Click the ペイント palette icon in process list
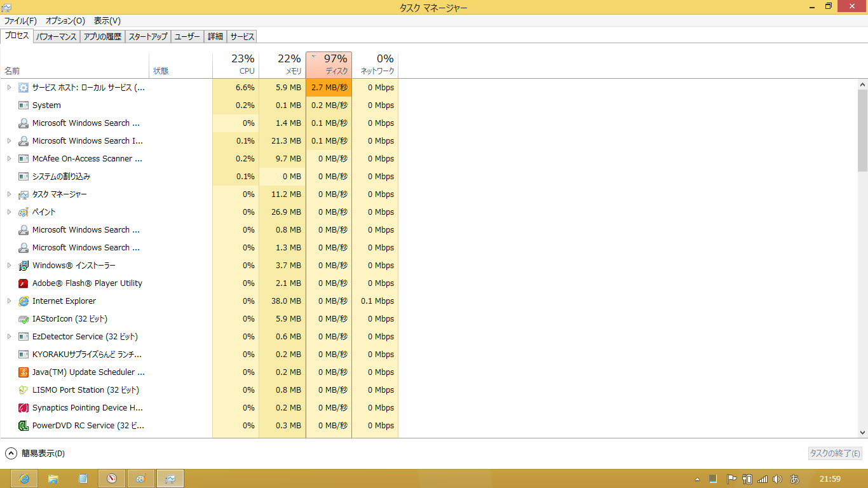Viewport: 868px width, 488px height. click(x=24, y=212)
